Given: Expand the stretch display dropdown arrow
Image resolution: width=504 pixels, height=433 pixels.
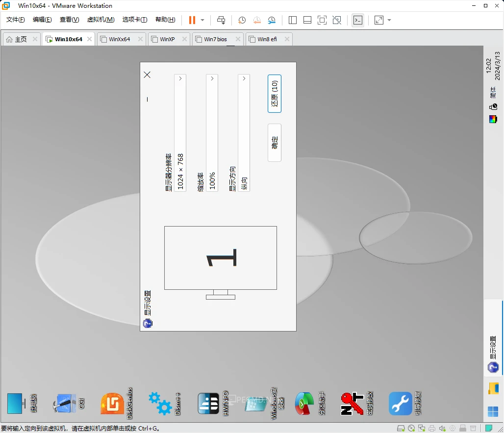Looking at the screenshot, I should click(x=389, y=20).
